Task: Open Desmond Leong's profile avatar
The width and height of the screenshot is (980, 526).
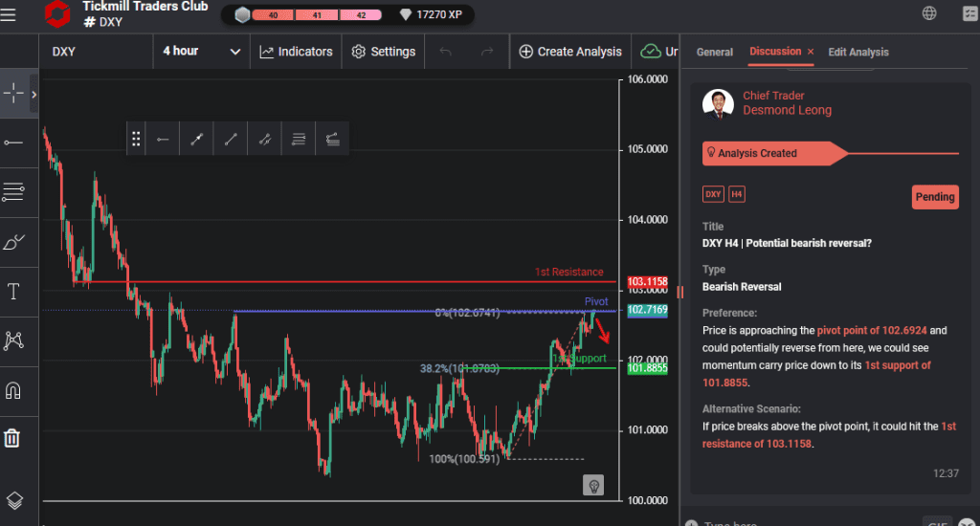Action: 718,103
